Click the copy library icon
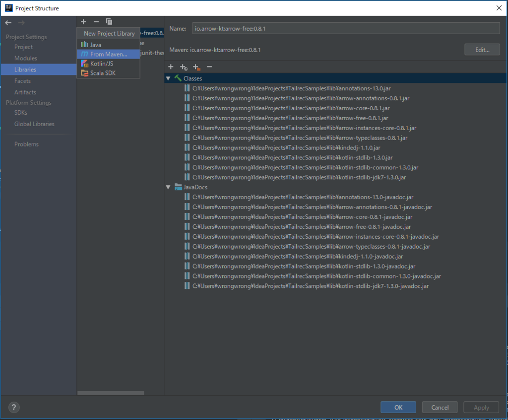 pyautogui.click(x=109, y=22)
